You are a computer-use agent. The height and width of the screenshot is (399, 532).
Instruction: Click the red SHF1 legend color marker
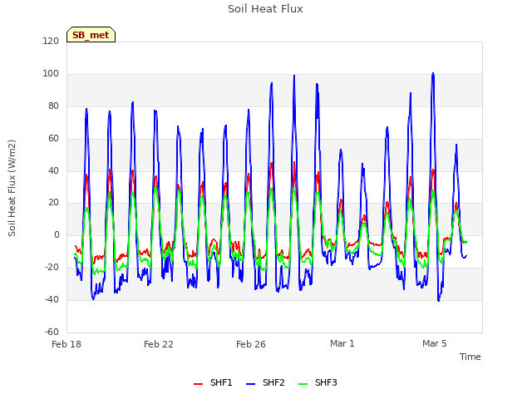coord(198,384)
